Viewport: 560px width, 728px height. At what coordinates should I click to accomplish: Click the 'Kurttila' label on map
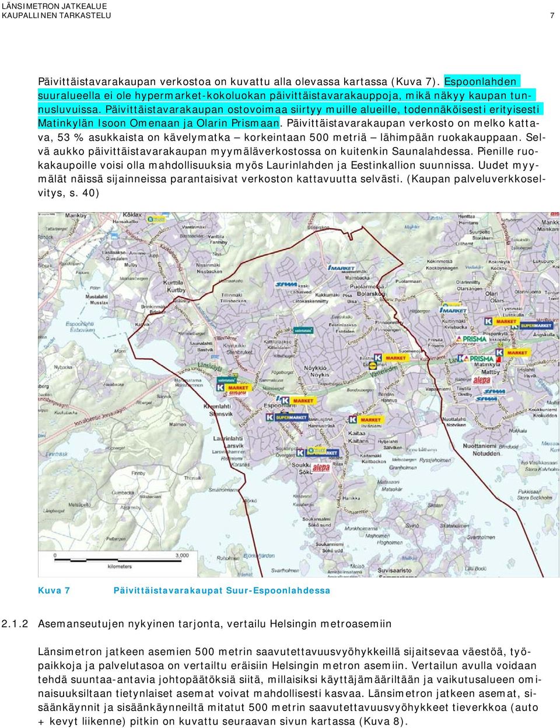tap(174, 282)
